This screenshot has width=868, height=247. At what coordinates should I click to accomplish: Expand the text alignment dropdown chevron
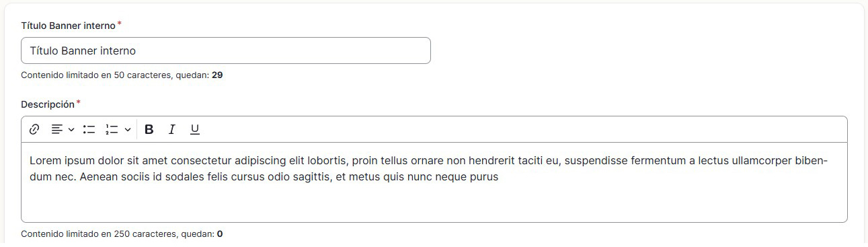click(71, 129)
